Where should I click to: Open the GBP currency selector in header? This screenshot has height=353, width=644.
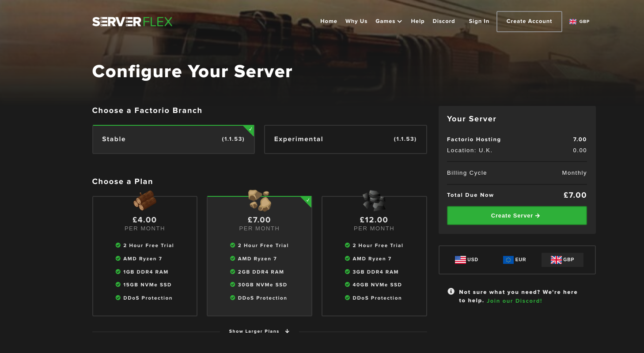tap(580, 22)
